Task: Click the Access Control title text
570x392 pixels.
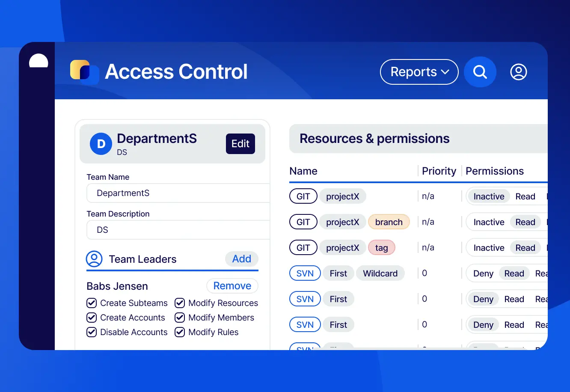Action: click(x=176, y=71)
